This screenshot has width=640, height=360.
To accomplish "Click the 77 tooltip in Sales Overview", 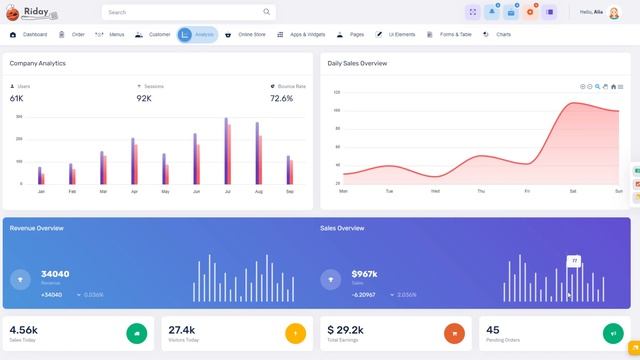I will tap(574, 261).
